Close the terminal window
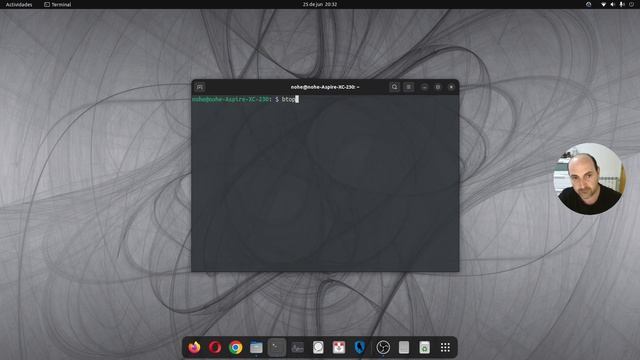The height and width of the screenshot is (360, 640). coord(451,87)
